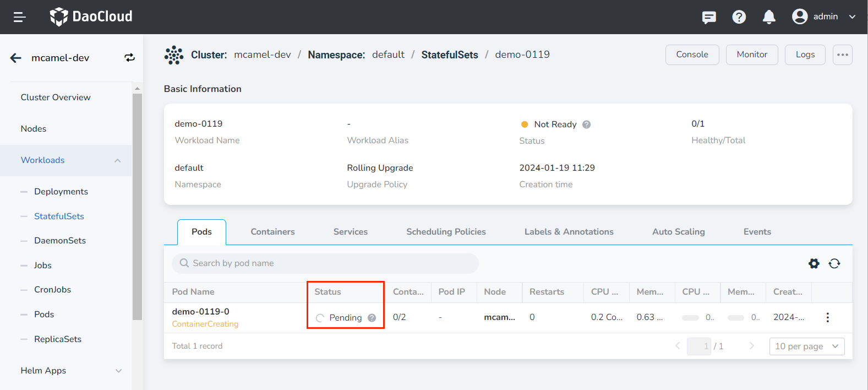This screenshot has width=868, height=390.
Task: Open the demo-0119-0 row actions menu
Action: pos(827,317)
